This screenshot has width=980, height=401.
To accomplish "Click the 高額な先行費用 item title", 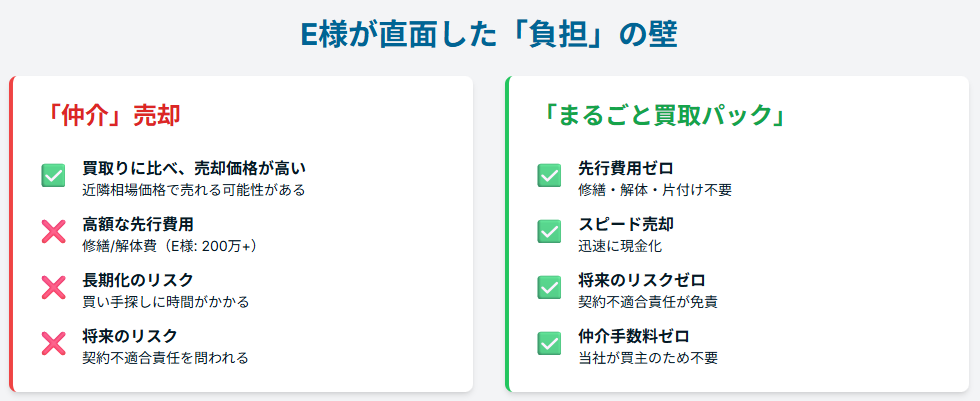I will tap(138, 223).
